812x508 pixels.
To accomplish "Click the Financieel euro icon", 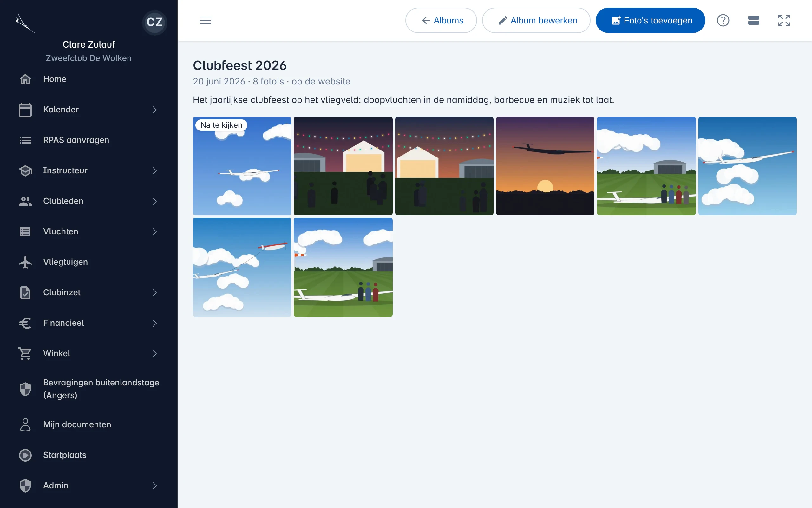I will point(25,323).
